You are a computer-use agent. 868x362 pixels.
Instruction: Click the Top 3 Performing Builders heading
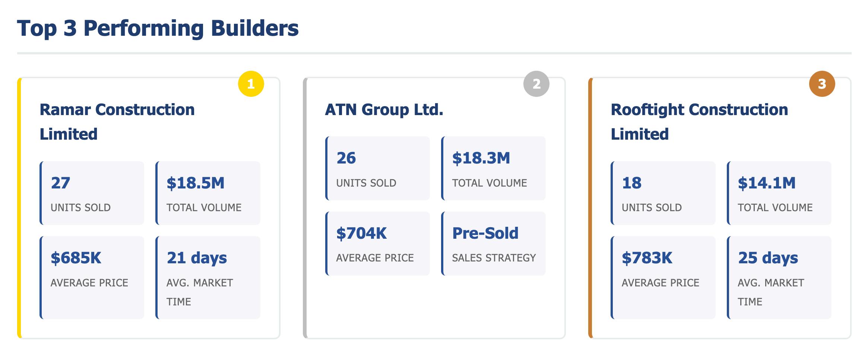tap(158, 28)
